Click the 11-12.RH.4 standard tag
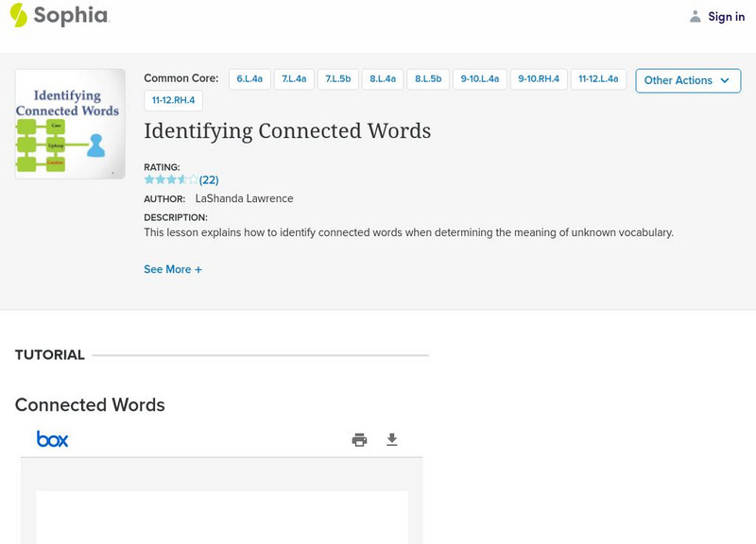The width and height of the screenshot is (756, 544). pyautogui.click(x=173, y=100)
